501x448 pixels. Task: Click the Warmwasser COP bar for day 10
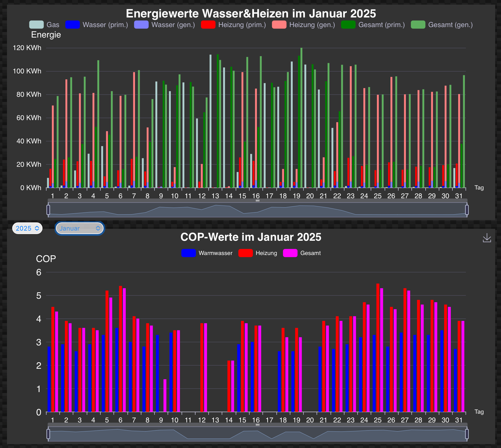pos(171,372)
